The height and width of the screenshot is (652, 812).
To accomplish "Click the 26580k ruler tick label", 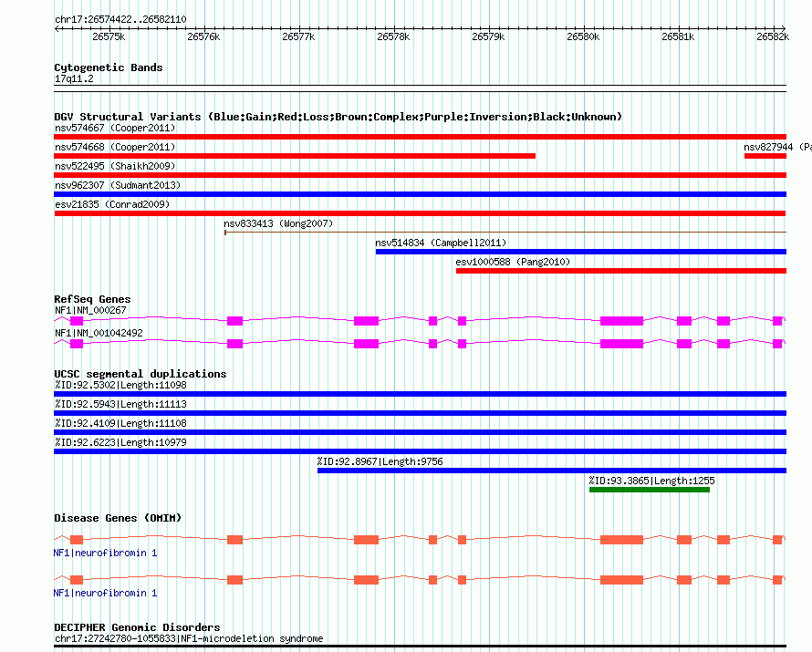I will tap(583, 36).
